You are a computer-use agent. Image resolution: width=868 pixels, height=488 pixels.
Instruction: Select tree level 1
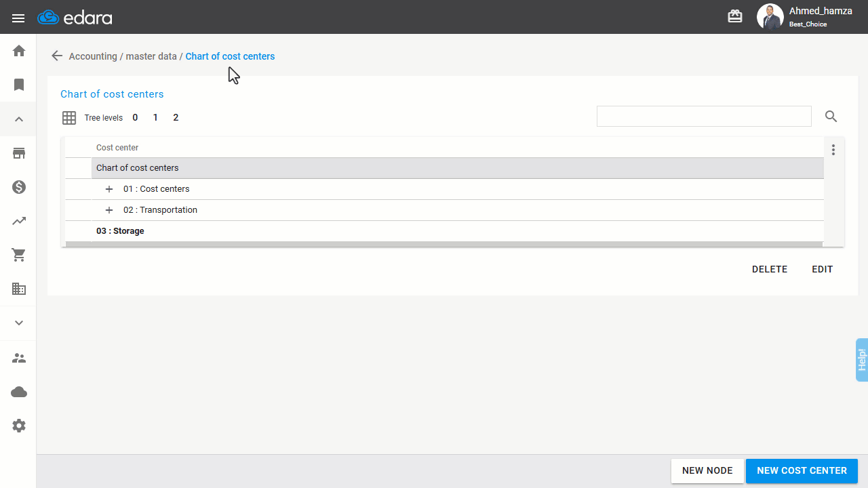click(x=155, y=118)
